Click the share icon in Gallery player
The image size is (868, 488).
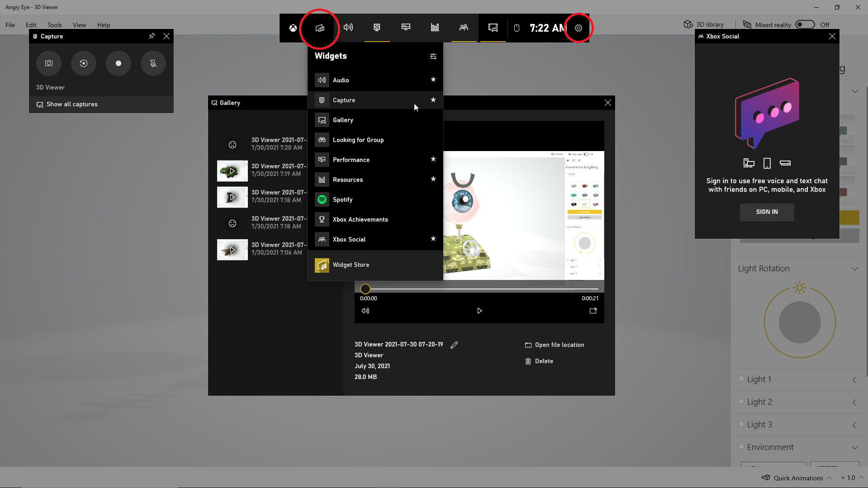point(593,311)
